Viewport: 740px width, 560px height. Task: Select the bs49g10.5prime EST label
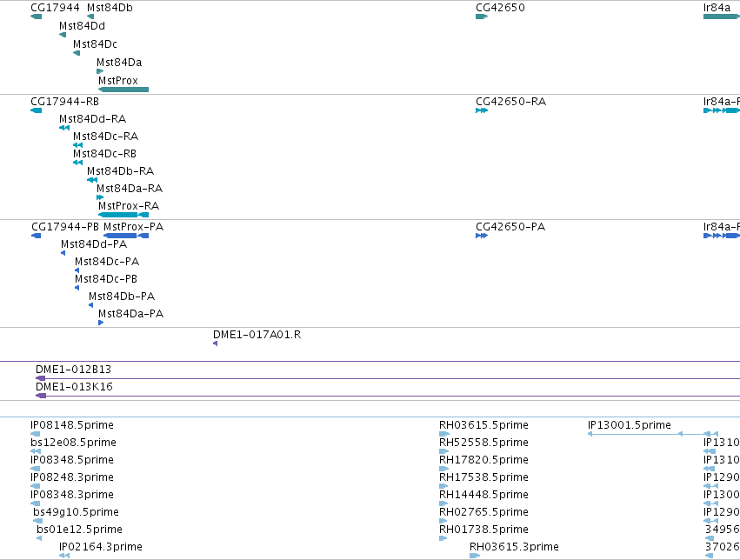click(76, 512)
